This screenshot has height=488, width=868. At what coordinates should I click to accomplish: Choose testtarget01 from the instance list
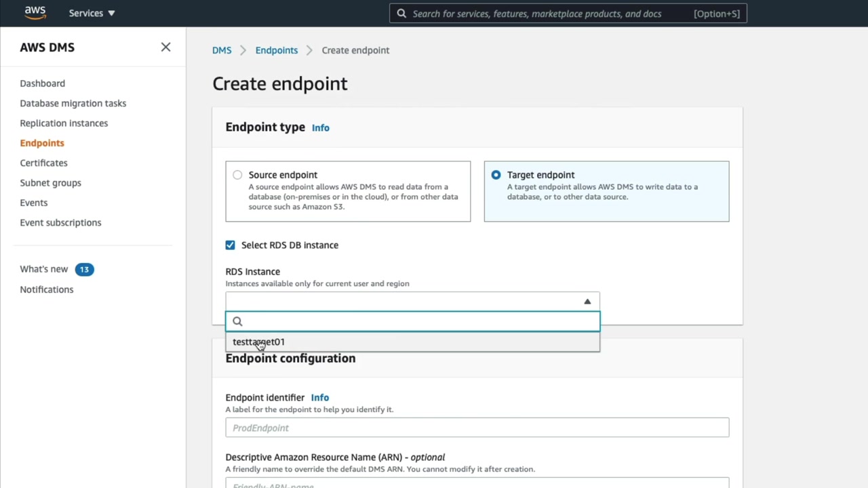[259, 342]
